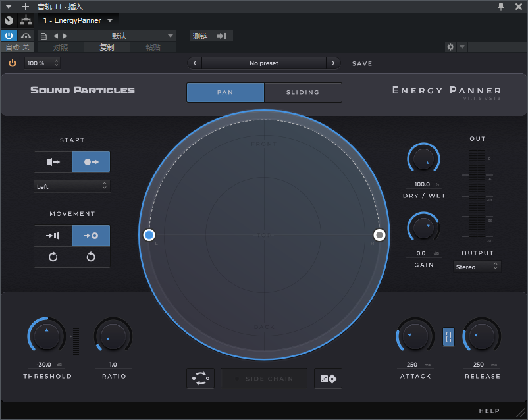
Task: Click the 自动: 关 automation button
Action: pyautogui.click(x=17, y=47)
